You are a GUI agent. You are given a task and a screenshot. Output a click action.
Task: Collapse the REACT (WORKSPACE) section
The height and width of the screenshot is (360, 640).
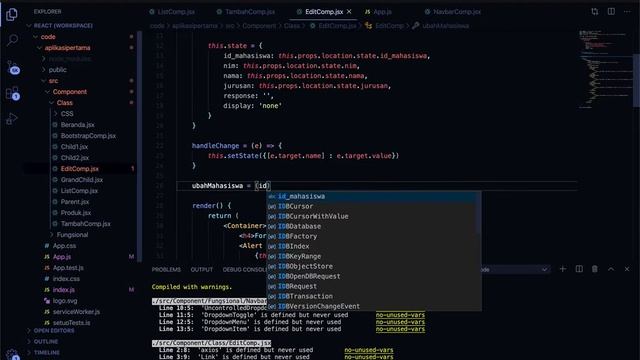click(x=63, y=25)
